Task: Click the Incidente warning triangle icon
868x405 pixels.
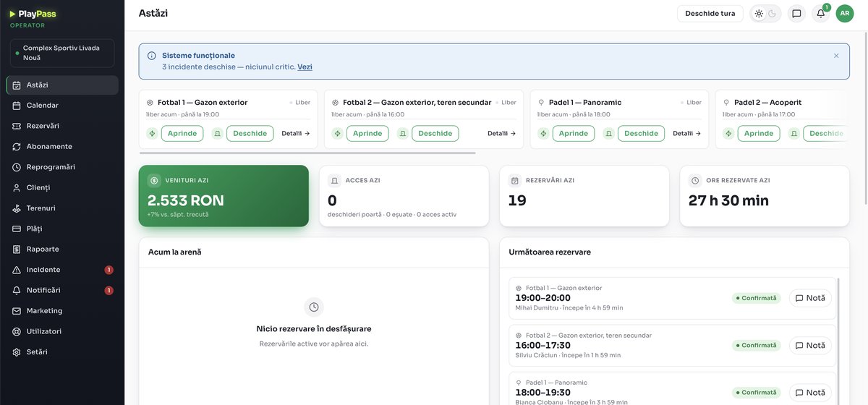Action: pyautogui.click(x=17, y=270)
